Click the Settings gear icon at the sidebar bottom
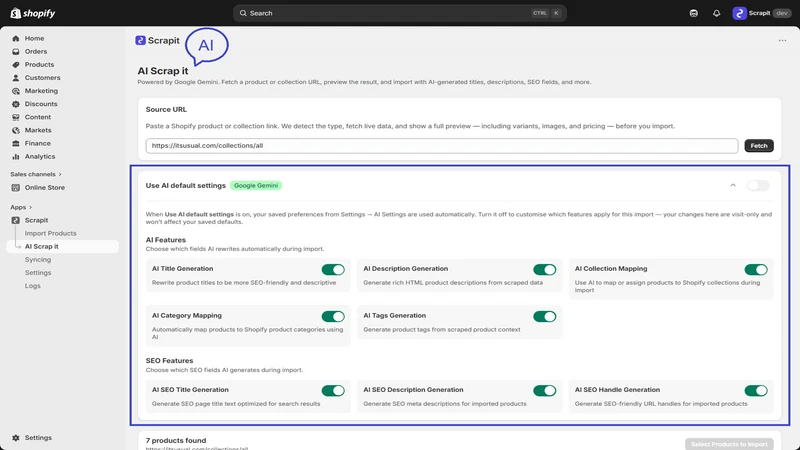The image size is (800, 450). (16, 438)
